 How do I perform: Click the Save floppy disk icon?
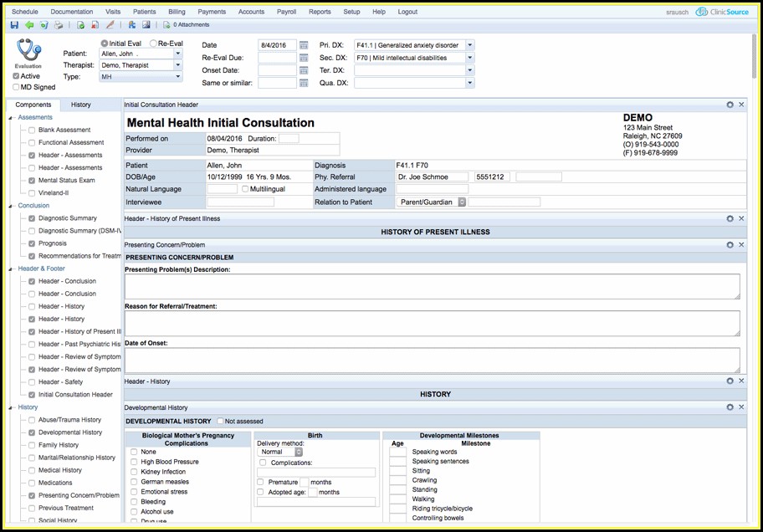[14, 25]
